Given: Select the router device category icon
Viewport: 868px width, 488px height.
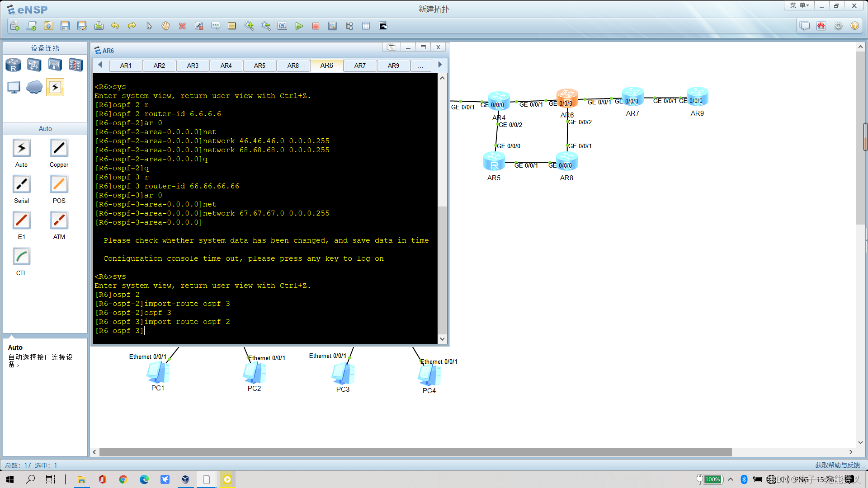Looking at the screenshot, I should (x=13, y=65).
